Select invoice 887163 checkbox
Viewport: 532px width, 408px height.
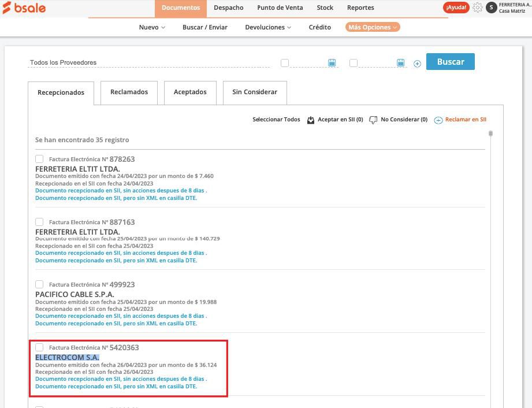(39, 222)
